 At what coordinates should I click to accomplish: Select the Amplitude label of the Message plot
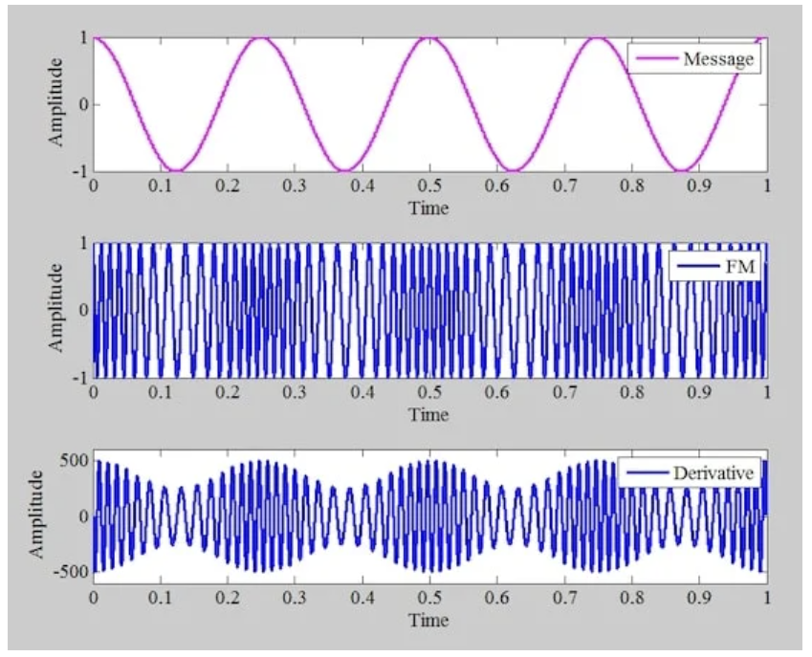(55, 102)
